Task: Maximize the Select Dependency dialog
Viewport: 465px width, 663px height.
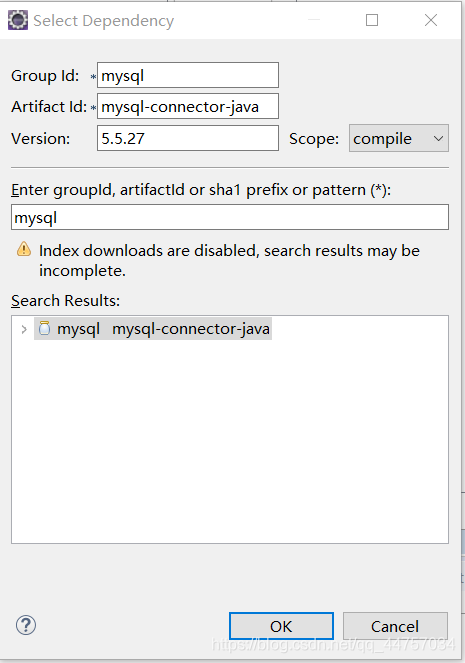Action: coord(372,20)
